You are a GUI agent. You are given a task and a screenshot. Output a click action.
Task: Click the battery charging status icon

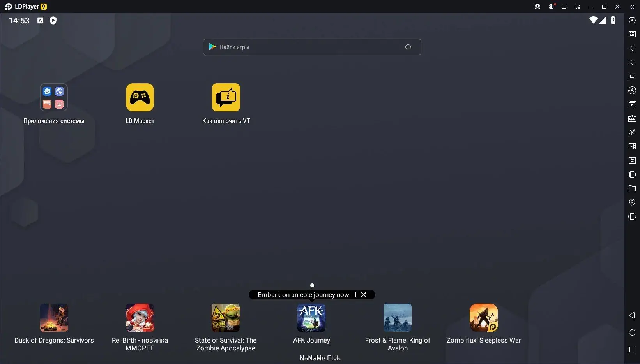coord(613,20)
